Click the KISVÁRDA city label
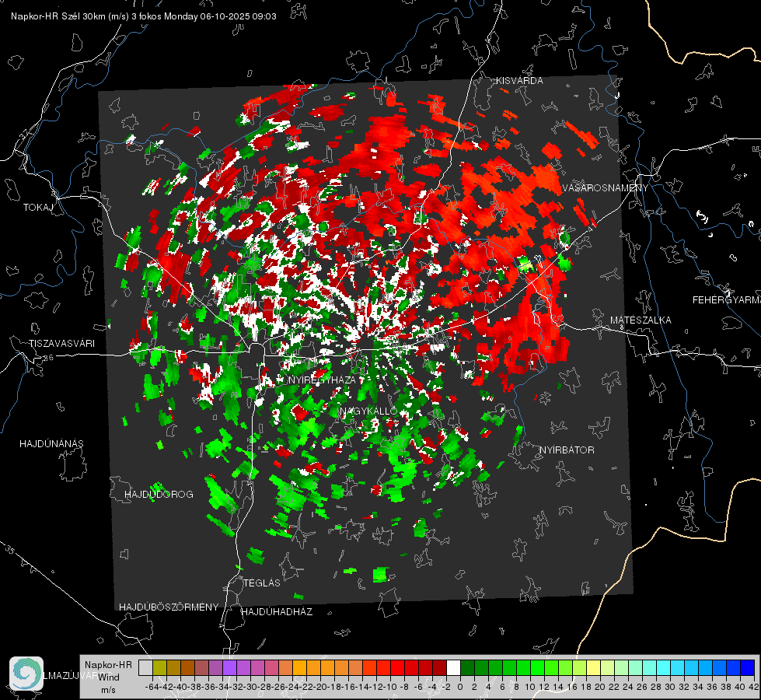Image resolution: width=761 pixels, height=700 pixels. 519,81
